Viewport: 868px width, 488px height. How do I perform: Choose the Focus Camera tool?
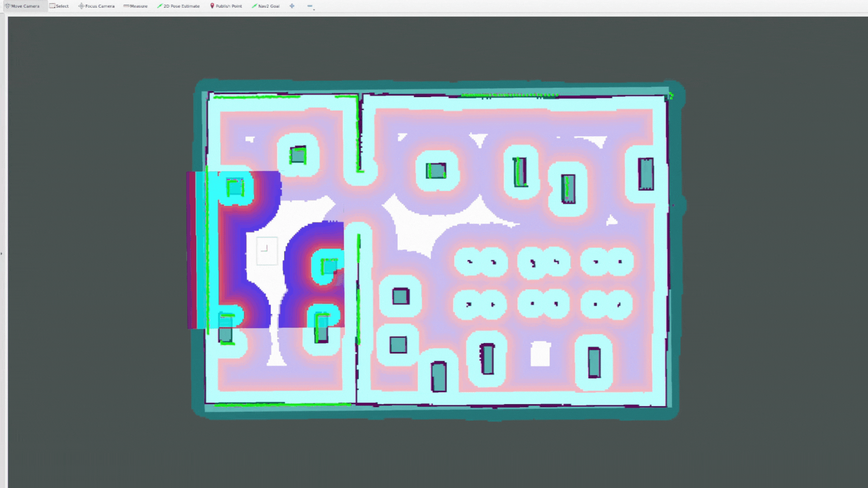(x=97, y=6)
